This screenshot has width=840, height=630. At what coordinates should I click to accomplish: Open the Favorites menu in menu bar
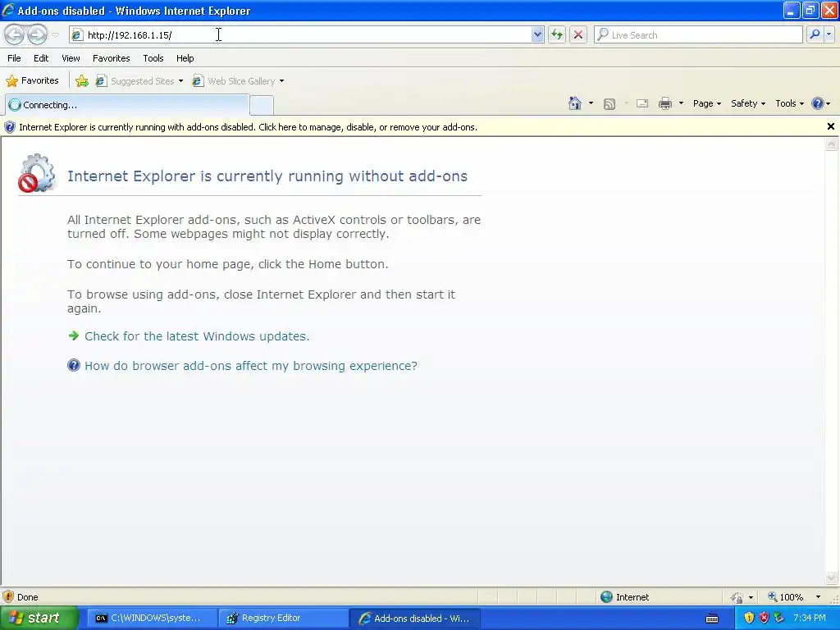[112, 58]
